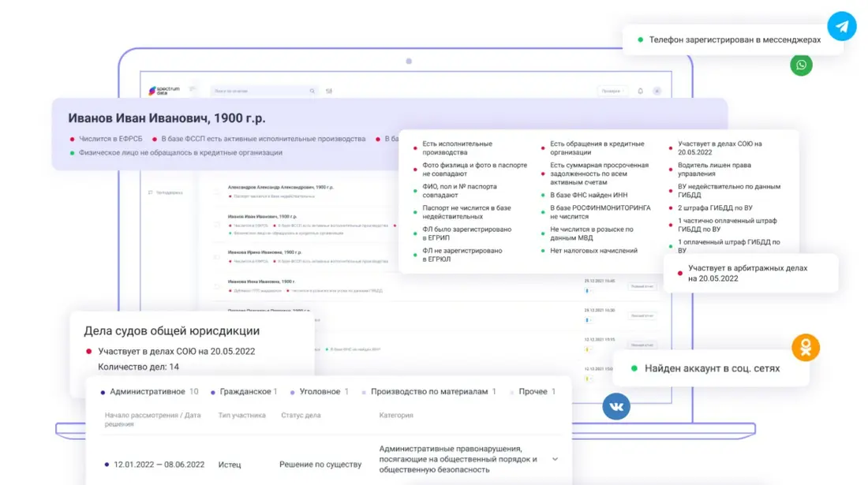Open the full report button in the 16:30 row
Image resolution: width=868 pixels, height=485 pixels.
tap(642, 315)
